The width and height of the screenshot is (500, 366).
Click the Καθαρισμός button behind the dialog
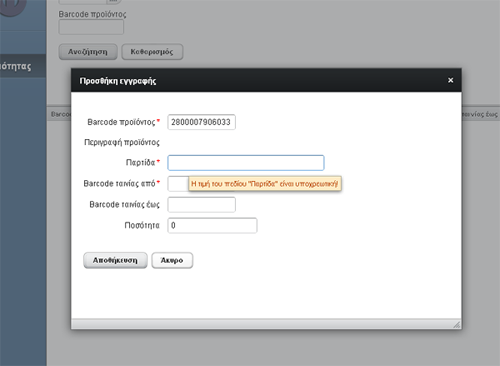point(152,52)
